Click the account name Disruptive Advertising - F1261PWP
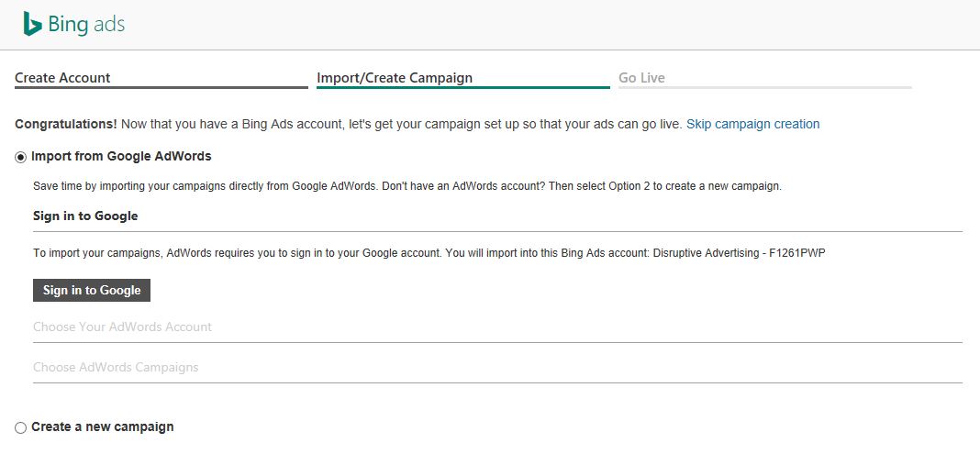Screen dimensions: 980x454 [740, 253]
